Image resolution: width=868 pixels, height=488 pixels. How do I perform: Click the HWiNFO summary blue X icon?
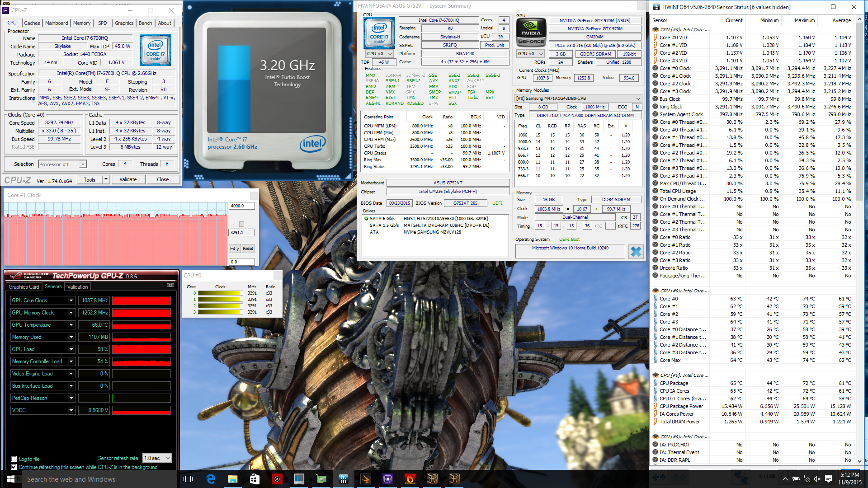(636, 252)
